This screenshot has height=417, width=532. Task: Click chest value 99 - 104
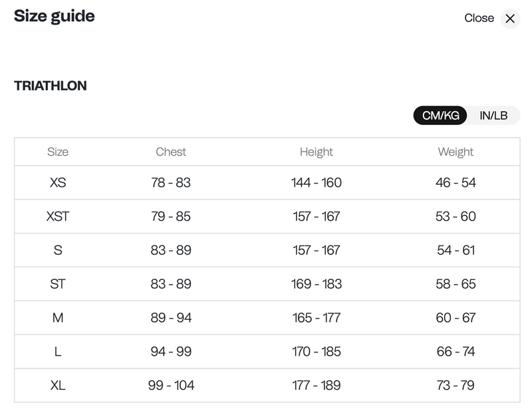(171, 386)
